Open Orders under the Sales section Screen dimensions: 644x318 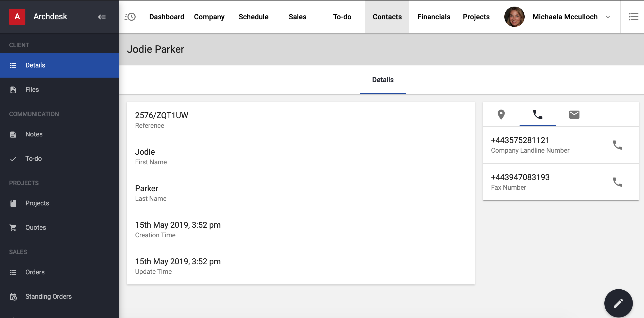(35, 272)
